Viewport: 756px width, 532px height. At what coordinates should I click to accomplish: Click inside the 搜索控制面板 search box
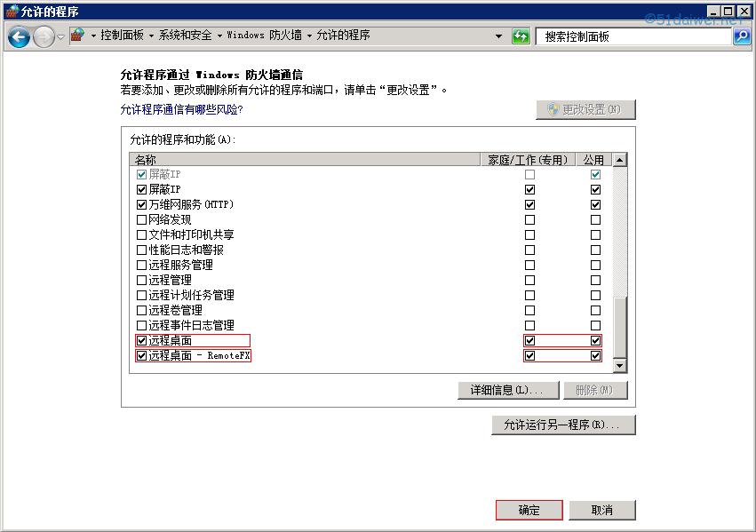pyautogui.click(x=622, y=36)
